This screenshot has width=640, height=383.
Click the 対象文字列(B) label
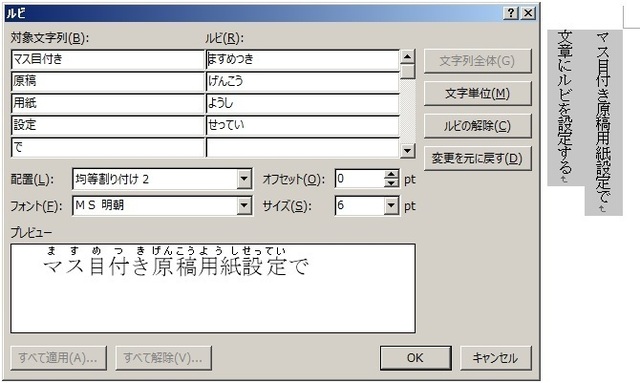[x=50, y=38]
